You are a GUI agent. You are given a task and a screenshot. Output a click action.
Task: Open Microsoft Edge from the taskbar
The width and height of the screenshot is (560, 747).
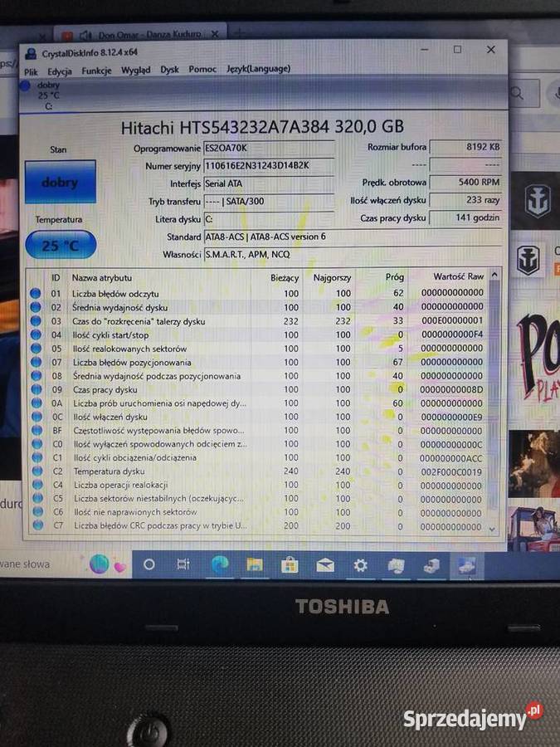pos(220,564)
